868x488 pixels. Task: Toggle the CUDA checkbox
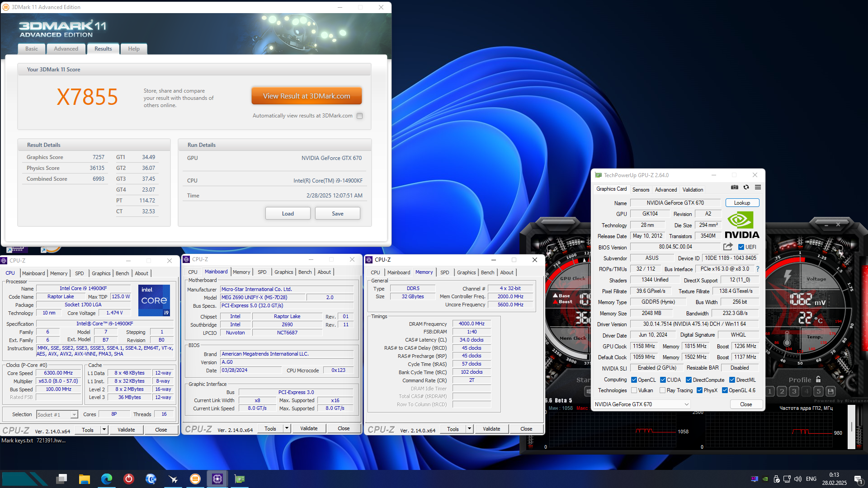[x=663, y=380]
